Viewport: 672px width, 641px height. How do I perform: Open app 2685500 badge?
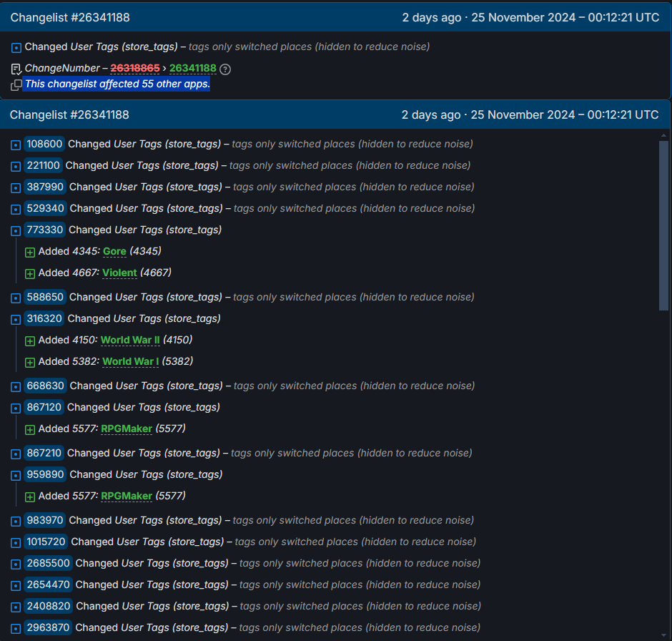[48, 563]
